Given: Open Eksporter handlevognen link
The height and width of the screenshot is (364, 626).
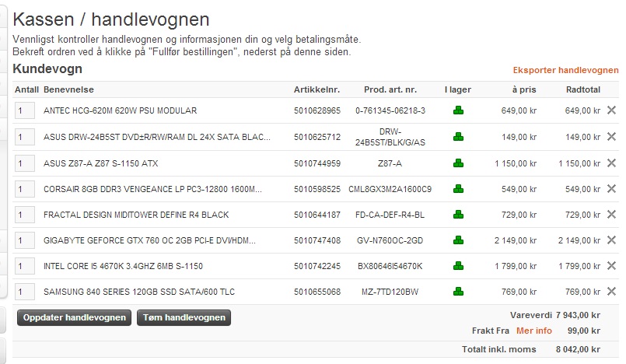Looking at the screenshot, I should [565, 70].
